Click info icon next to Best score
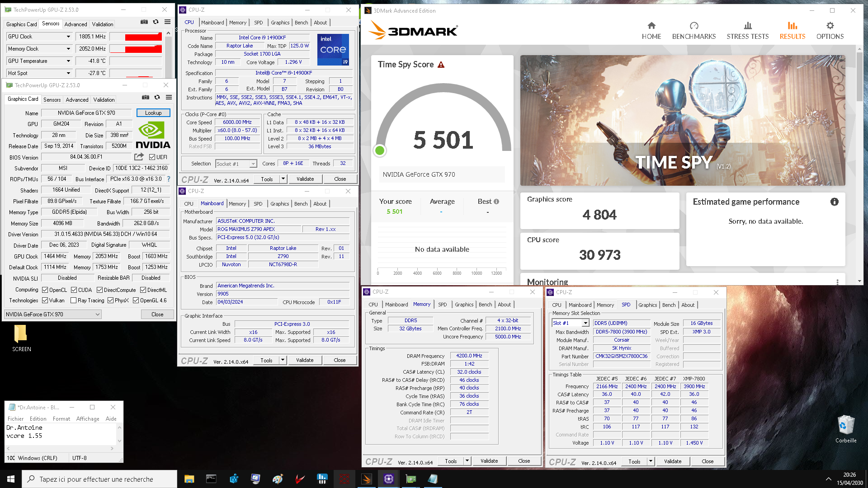Image resolution: width=868 pixels, height=488 pixels. (496, 202)
